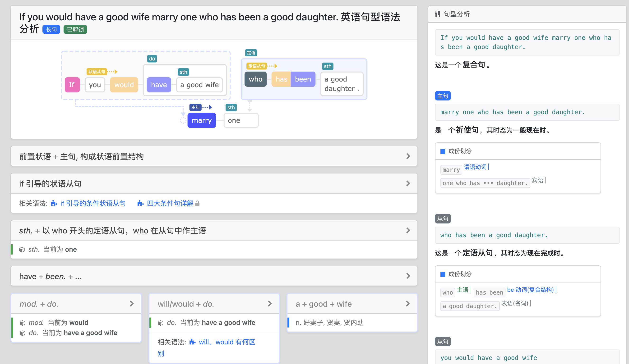Click the 谓语动词 label
This screenshot has width=629, height=364.
[x=475, y=167]
